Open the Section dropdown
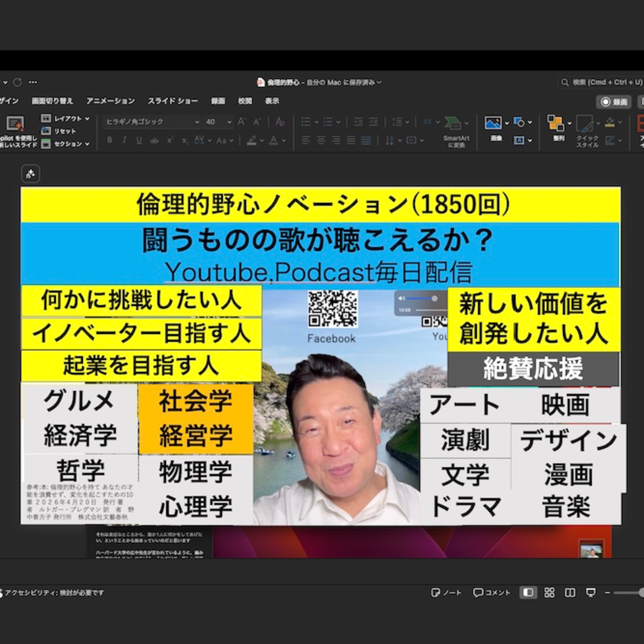 tap(65, 144)
